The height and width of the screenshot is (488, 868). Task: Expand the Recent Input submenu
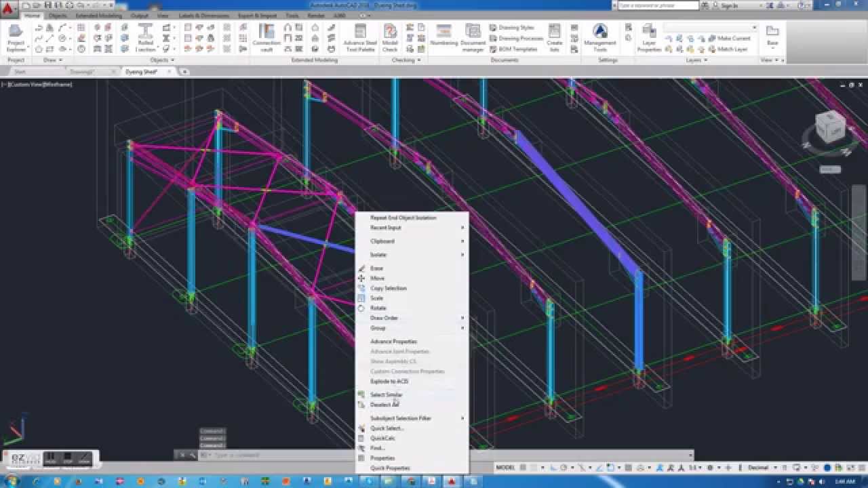[413, 228]
